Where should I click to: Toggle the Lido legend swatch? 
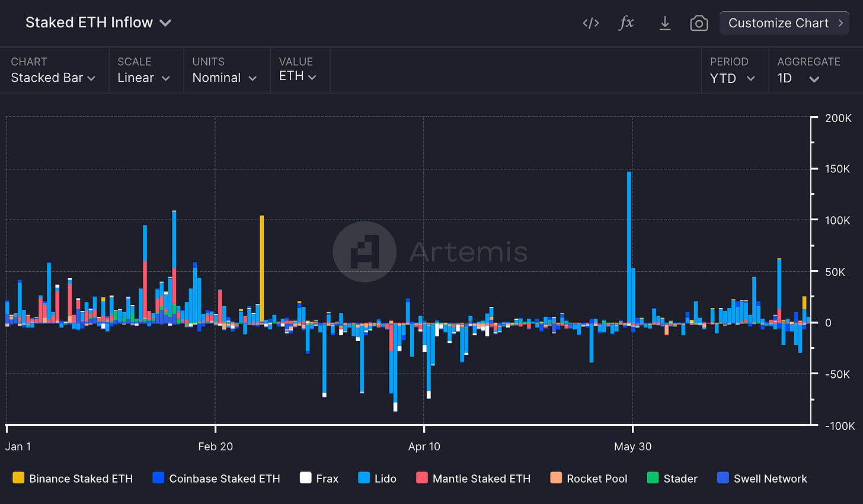[364, 478]
